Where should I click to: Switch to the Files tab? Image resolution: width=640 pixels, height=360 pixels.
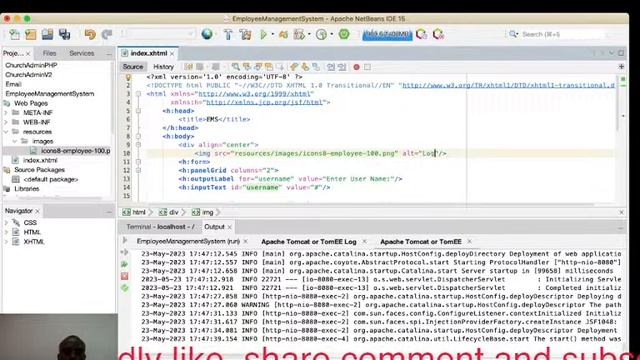[49, 53]
